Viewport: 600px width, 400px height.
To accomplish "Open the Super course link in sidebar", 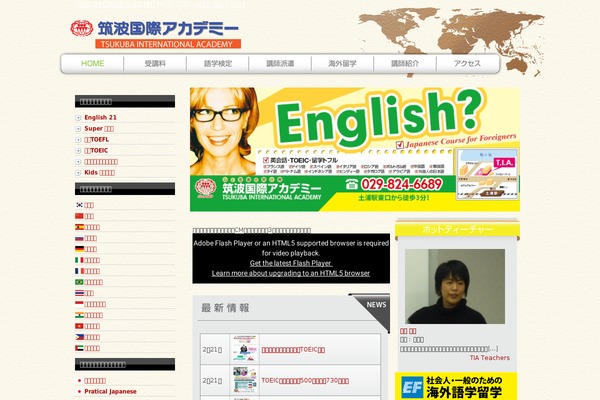I will (x=99, y=129).
